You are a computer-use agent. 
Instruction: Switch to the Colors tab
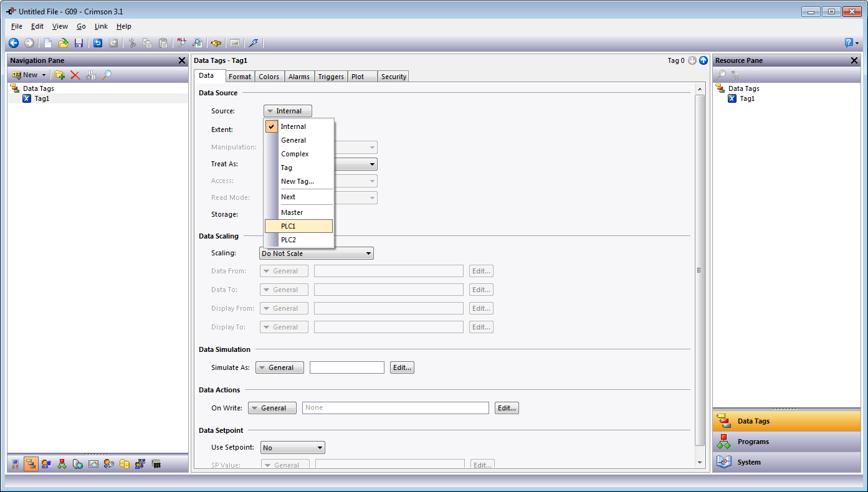pyautogui.click(x=269, y=77)
